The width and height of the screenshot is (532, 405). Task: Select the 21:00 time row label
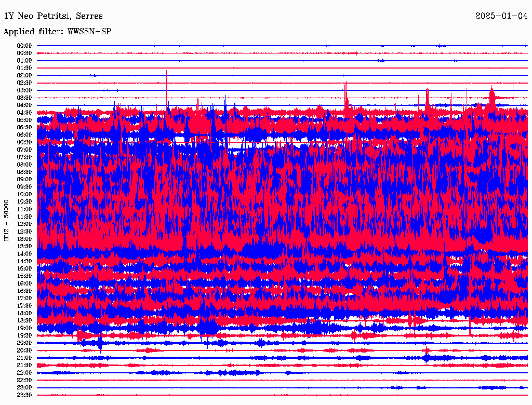pyautogui.click(x=24, y=358)
